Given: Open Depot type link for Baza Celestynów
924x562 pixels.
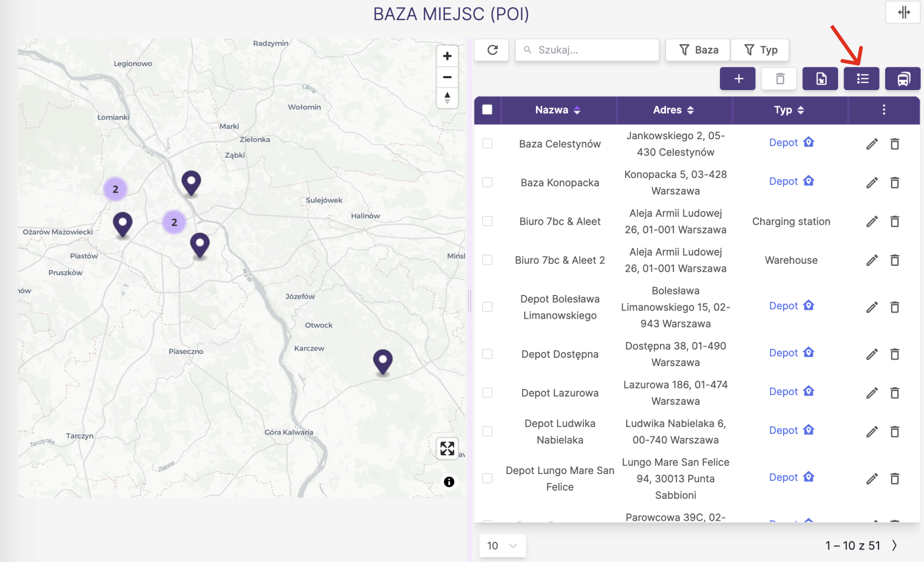Looking at the screenshot, I should click(791, 142).
